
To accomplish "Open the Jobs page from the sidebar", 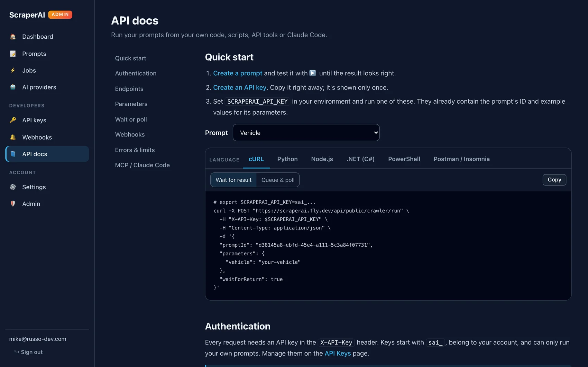I will [x=47, y=70].
